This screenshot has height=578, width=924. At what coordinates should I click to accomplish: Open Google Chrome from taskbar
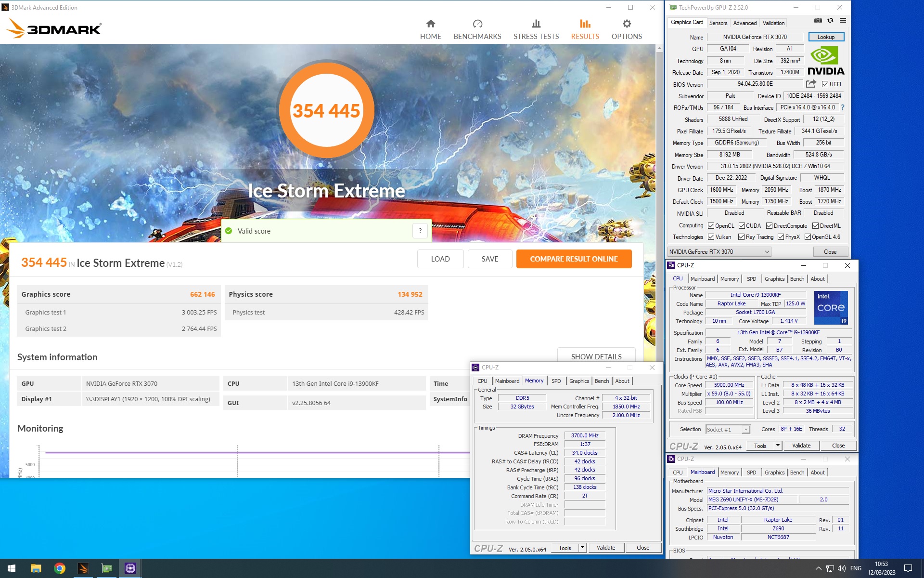pos(59,568)
